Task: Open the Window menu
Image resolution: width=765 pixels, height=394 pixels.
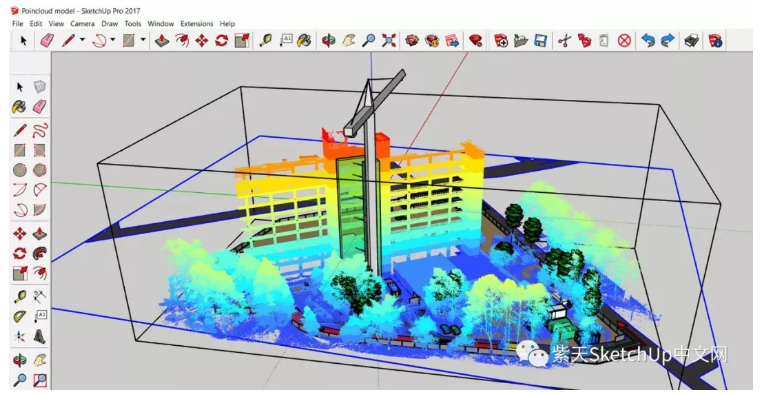Action: click(x=161, y=23)
